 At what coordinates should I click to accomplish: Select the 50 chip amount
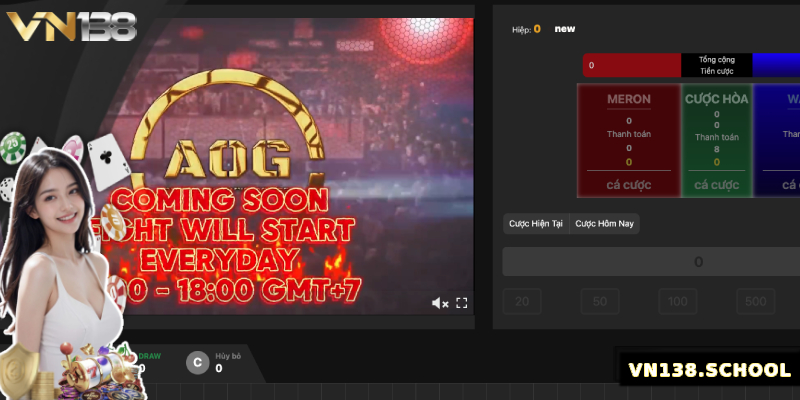[x=600, y=302]
